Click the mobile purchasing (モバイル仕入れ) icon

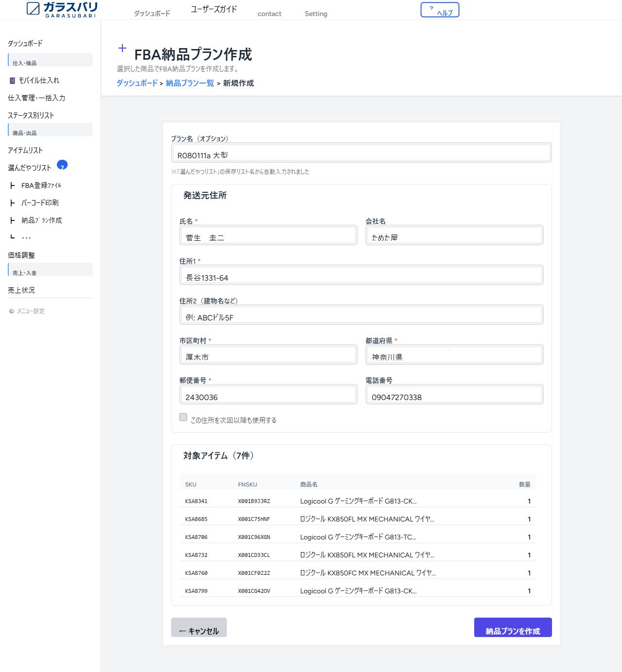click(13, 81)
